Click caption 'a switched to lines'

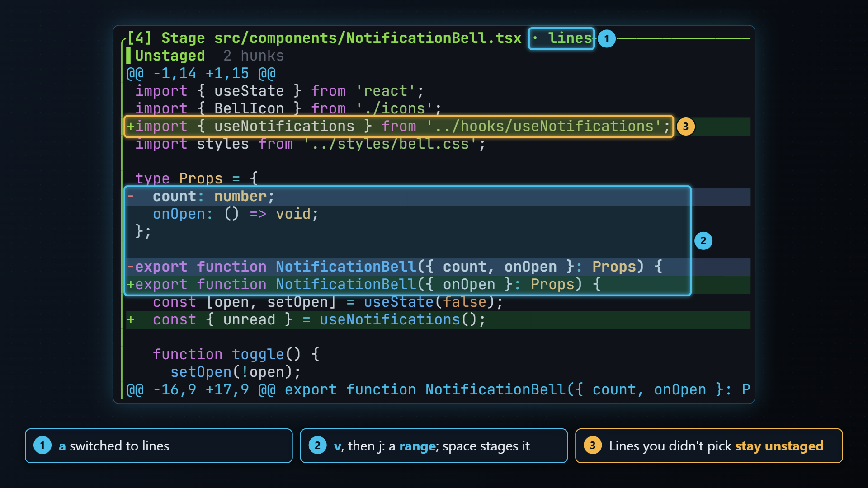pyautogui.click(x=159, y=446)
